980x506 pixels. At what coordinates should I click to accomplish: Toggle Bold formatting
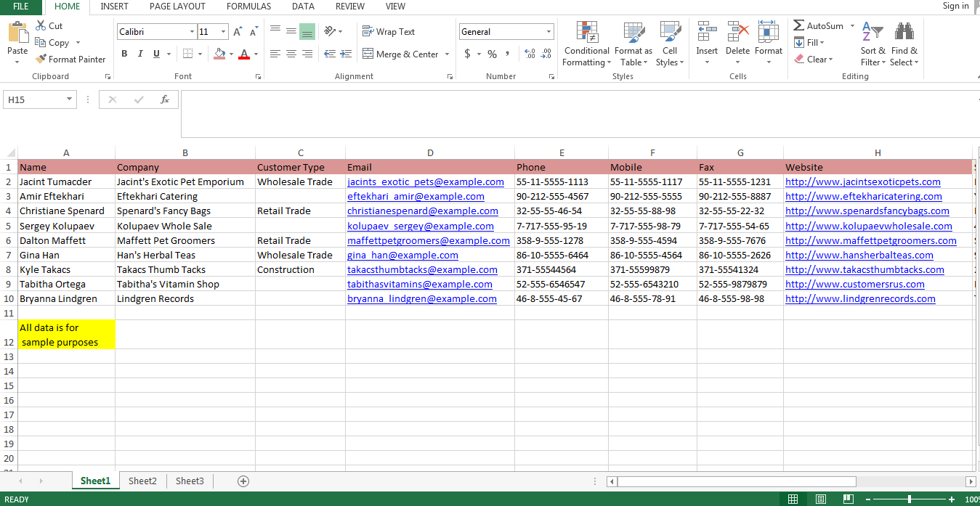point(124,54)
